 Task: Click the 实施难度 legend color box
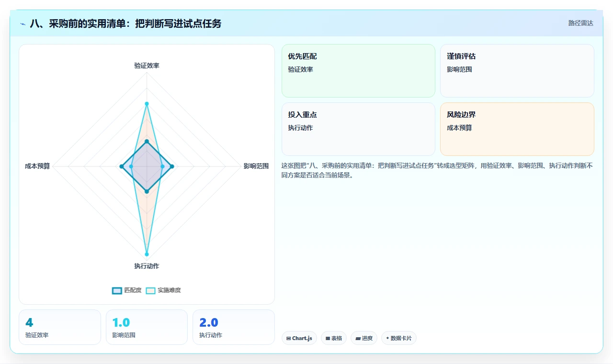point(151,290)
